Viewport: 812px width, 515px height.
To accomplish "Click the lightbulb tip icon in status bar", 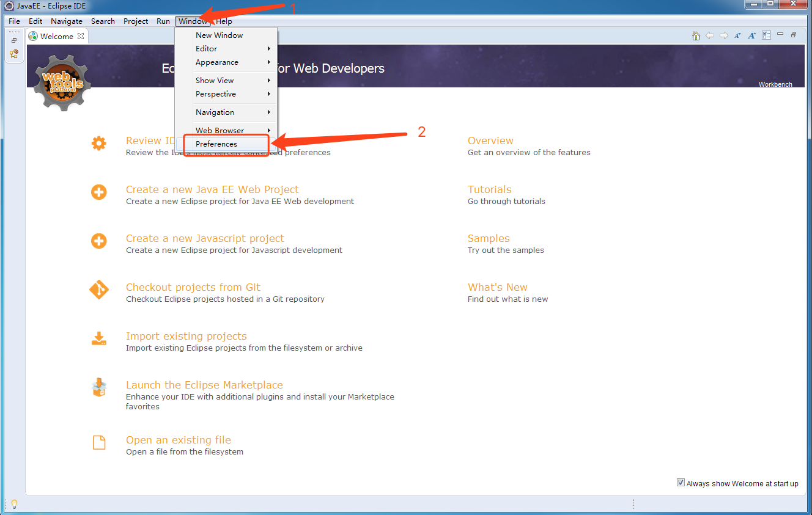I will [14, 504].
